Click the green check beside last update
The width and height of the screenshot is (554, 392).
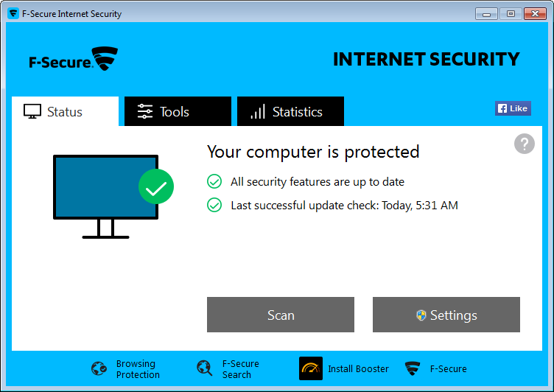click(214, 205)
